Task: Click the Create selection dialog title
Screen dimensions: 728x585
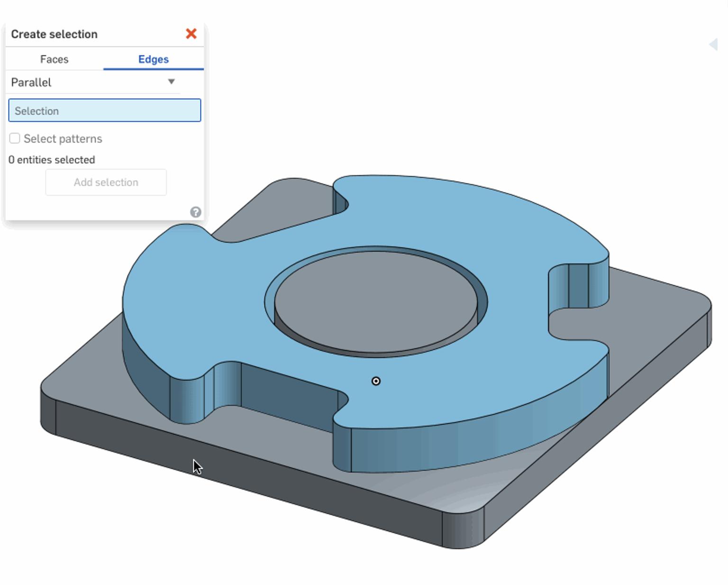Action: [x=55, y=34]
